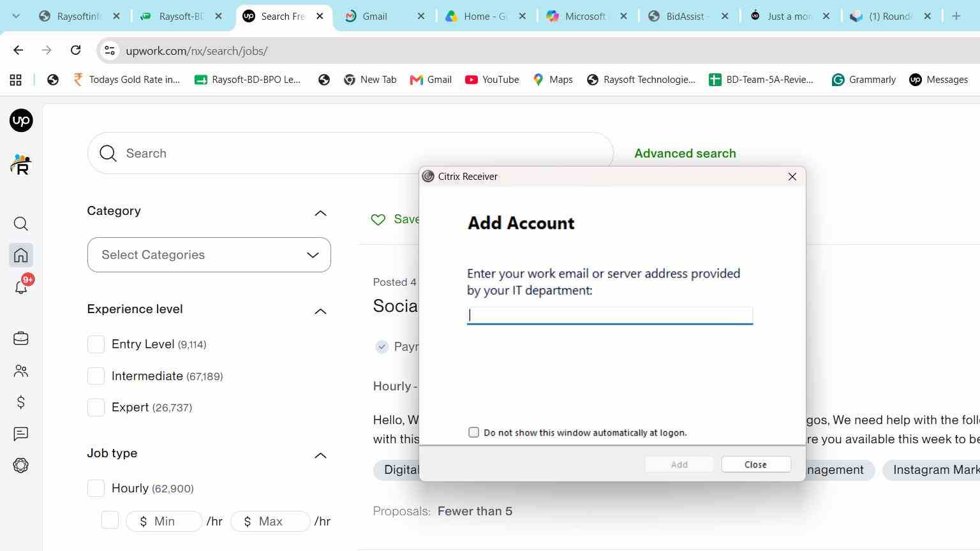
Task: Open the people icon in sidebar
Action: (x=21, y=371)
